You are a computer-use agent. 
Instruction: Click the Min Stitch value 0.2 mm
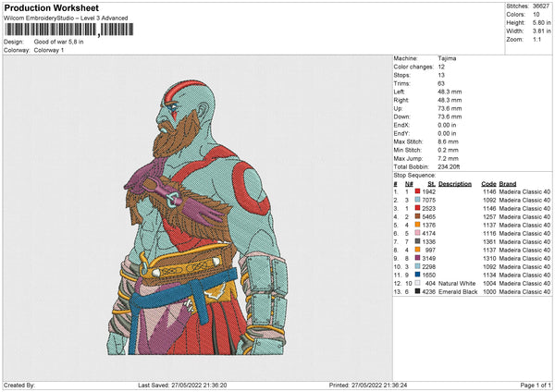click(448, 150)
